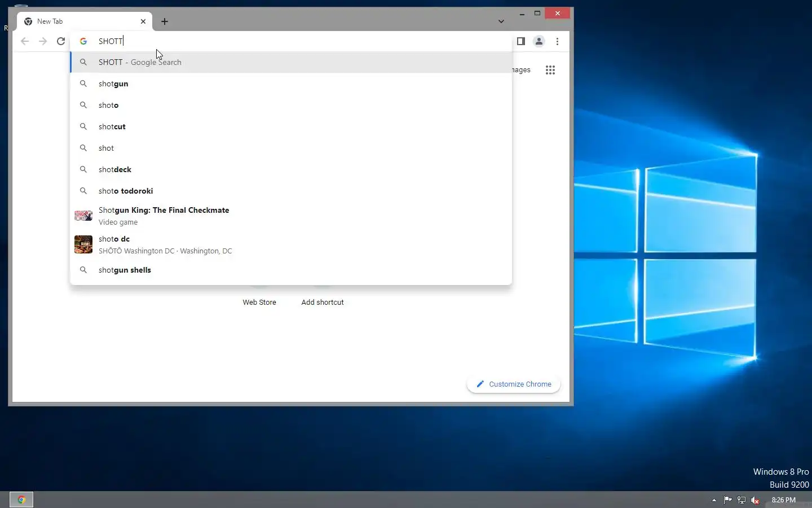Viewport: 812px width, 508px height.
Task: Click the Add shortcut button
Action: pyautogui.click(x=323, y=302)
